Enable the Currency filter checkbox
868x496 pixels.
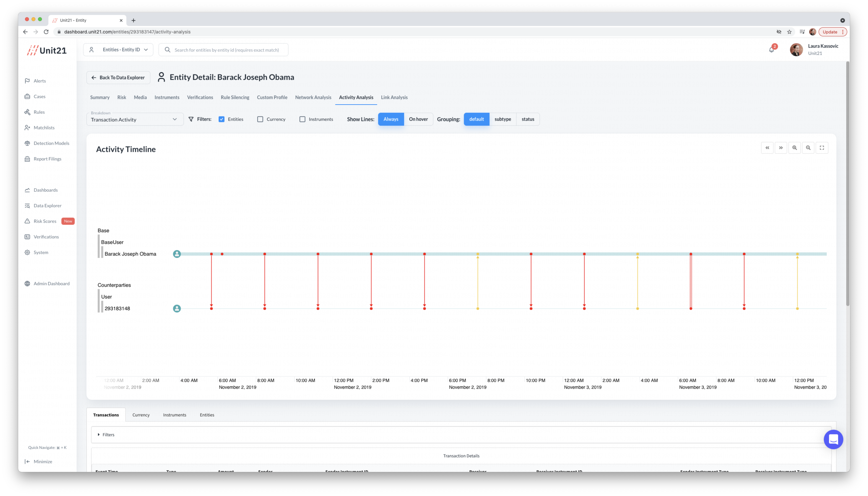click(260, 119)
